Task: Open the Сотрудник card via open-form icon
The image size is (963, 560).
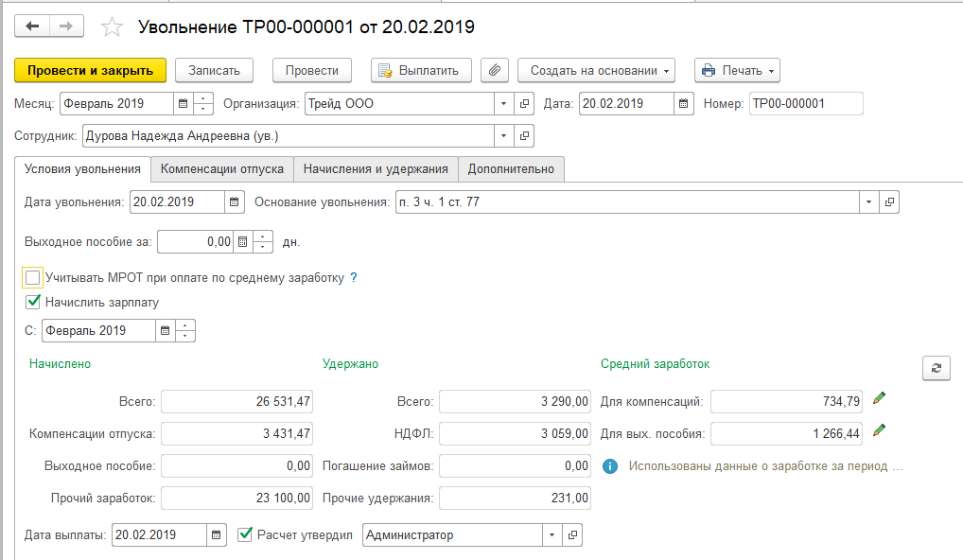Action: tap(524, 135)
